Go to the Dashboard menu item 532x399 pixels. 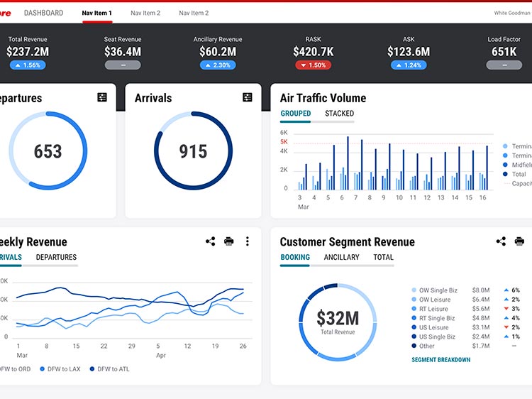click(x=43, y=13)
